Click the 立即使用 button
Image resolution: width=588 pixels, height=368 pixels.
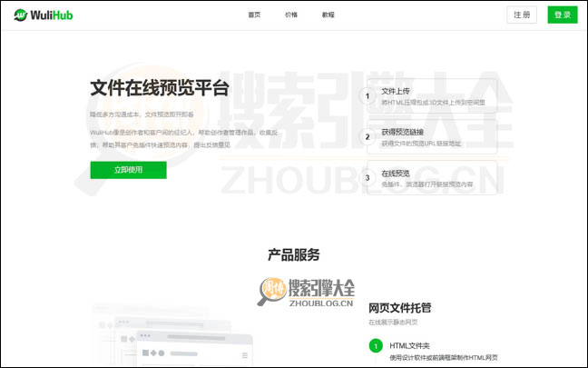coord(128,170)
